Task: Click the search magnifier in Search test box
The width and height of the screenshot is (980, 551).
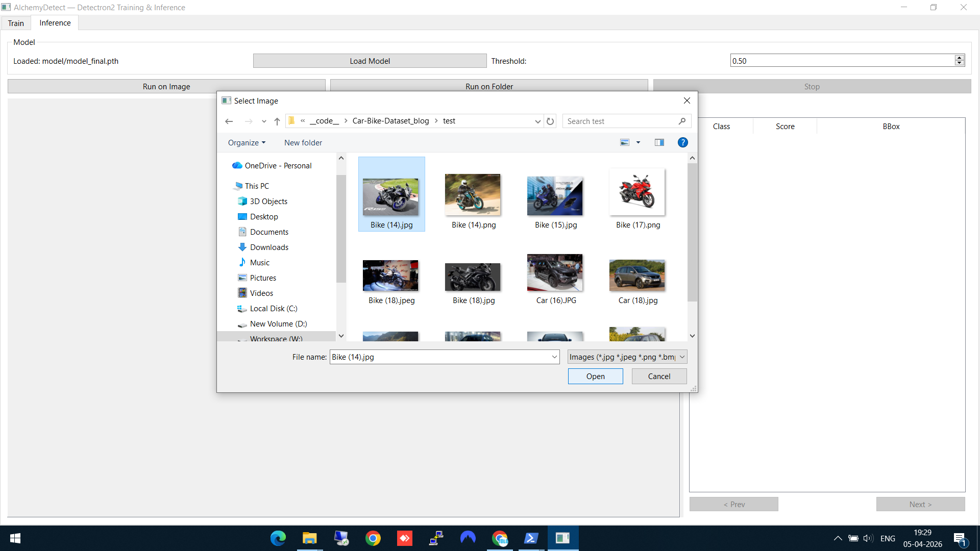Action: [682, 121]
